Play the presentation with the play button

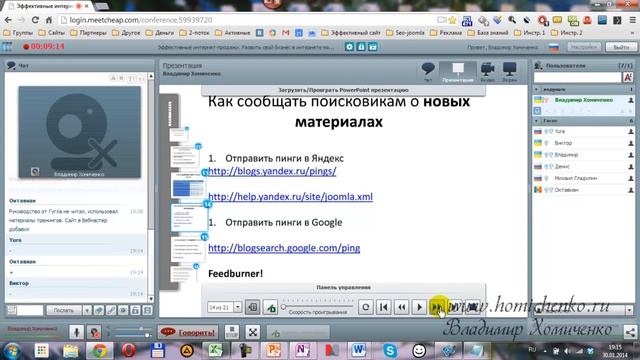point(419,307)
